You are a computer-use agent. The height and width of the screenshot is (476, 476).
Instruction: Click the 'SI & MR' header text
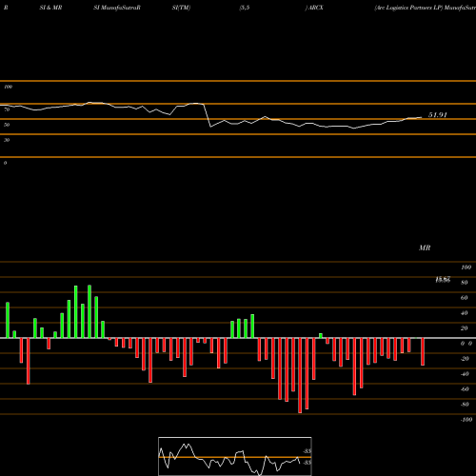[50, 8]
